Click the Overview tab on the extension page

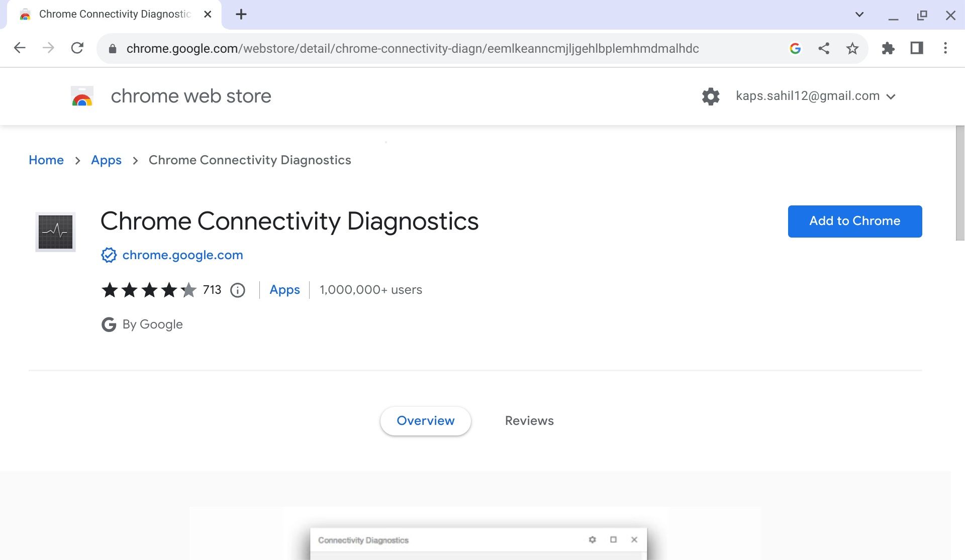pyautogui.click(x=426, y=421)
